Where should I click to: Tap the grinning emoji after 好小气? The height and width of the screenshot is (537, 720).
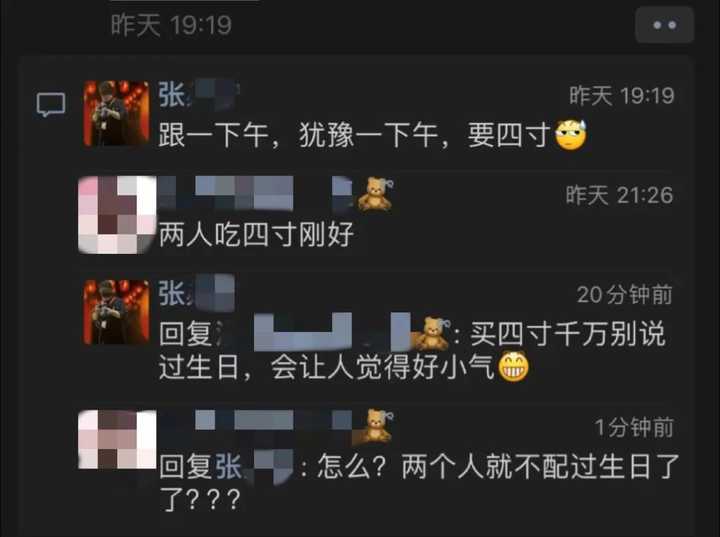pyautogui.click(x=513, y=367)
